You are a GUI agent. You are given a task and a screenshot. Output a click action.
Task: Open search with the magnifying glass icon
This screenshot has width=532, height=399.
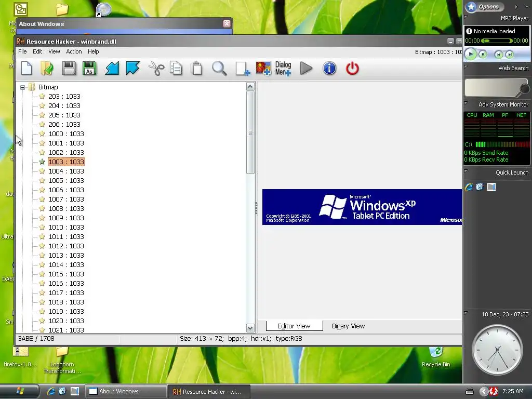pyautogui.click(x=219, y=68)
